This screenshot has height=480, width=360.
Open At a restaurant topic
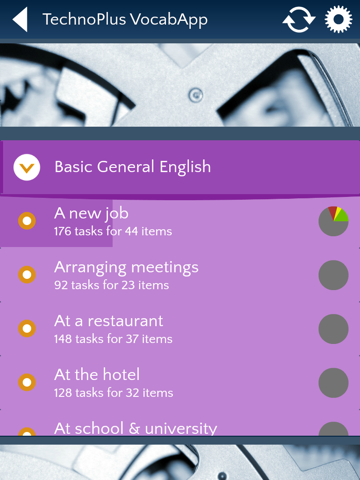tap(180, 329)
